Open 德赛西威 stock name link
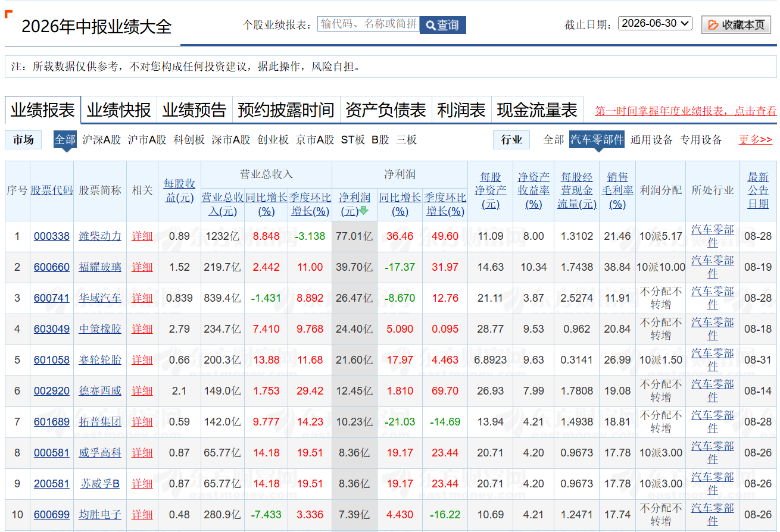This screenshot has width=780, height=532. (x=100, y=391)
